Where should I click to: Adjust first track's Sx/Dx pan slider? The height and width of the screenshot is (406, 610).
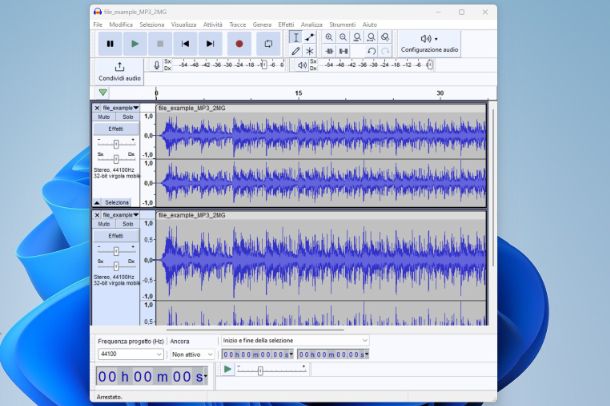(116, 159)
